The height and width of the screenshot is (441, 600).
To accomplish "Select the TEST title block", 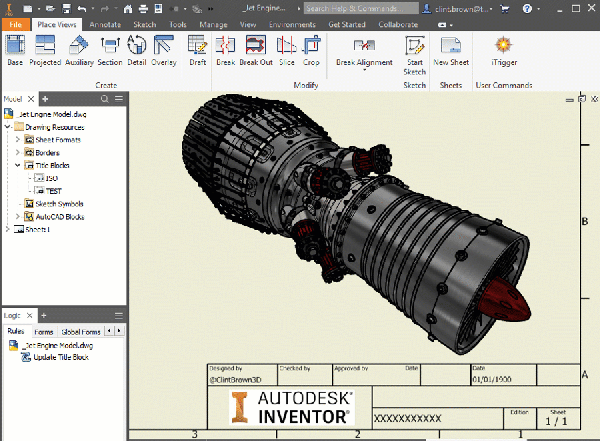I will (52, 190).
